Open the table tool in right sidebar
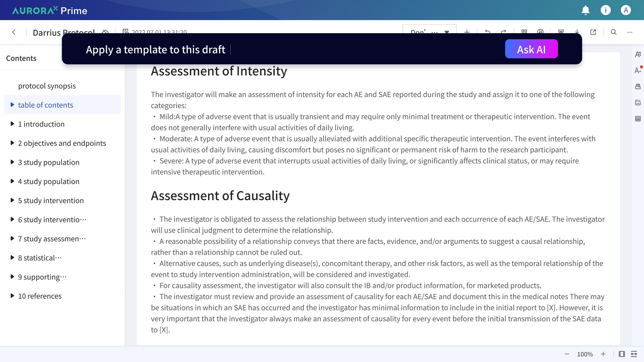Viewport: 644px width, 362px height. (638, 119)
